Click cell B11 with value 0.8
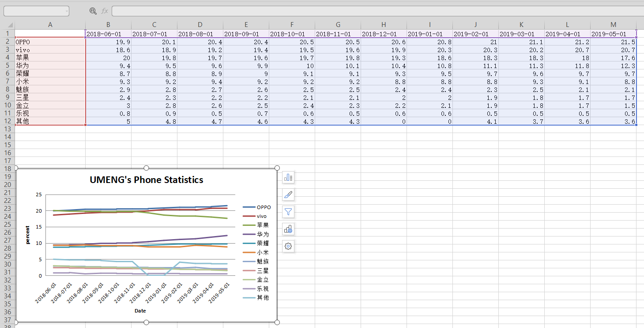The height and width of the screenshot is (328, 644). tap(108, 113)
